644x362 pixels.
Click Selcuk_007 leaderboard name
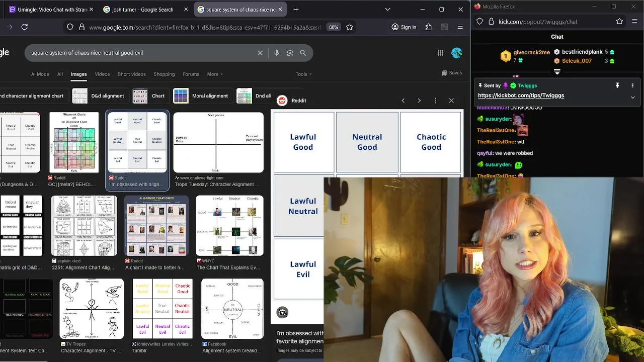pyautogui.click(x=577, y=61)
